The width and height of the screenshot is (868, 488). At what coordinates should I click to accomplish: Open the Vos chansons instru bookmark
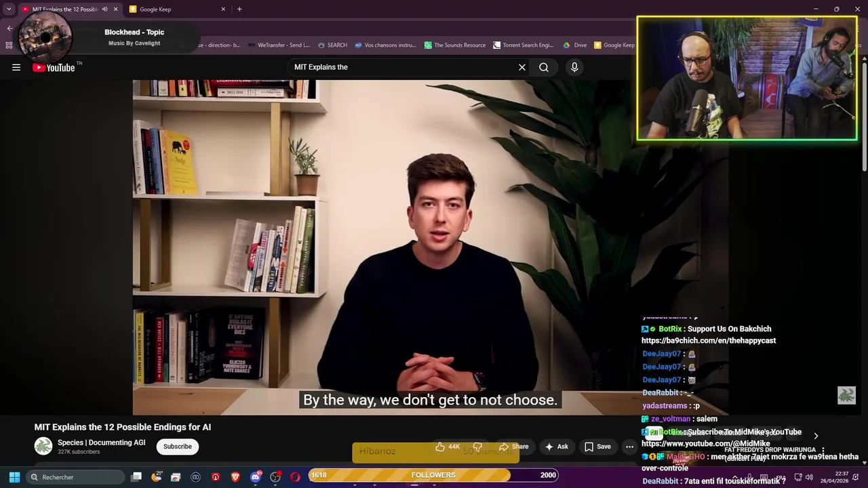(385, 45)
